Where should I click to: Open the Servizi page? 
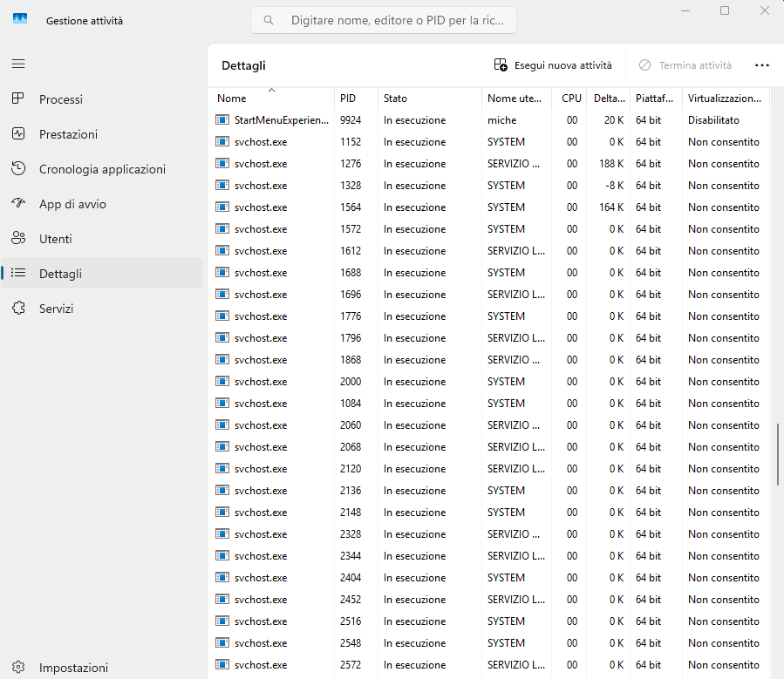point(102,309)
